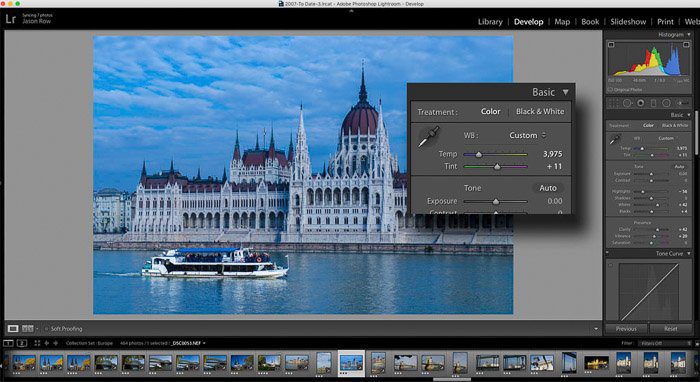Click the triangle next to enlarged Basic title
Screen dimensions: 700x382
(x=565, y=92)
